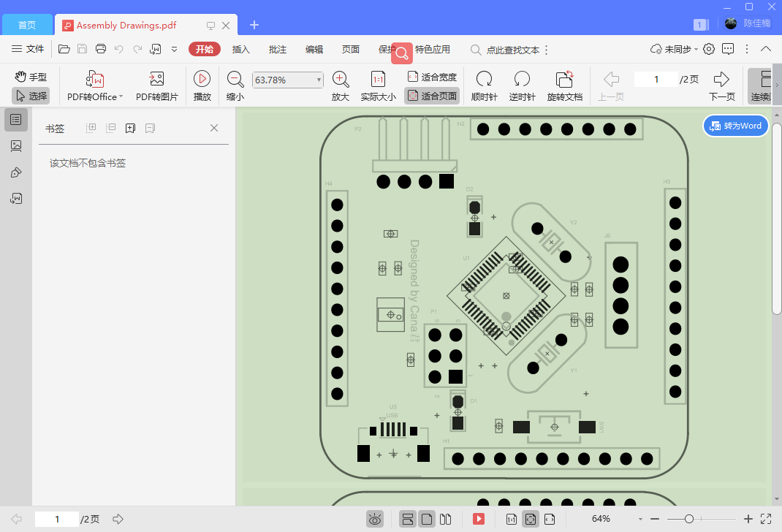This screenshot has height=532, width=782.
Task: Add a bookmark in the 书签 panel
Action: [129, 127]
